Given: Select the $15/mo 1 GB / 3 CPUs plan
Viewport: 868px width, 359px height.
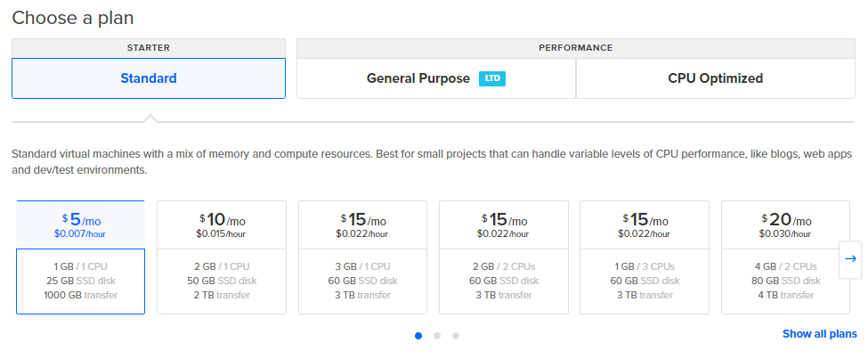Looking at the screenshot, I should [645, 257].
